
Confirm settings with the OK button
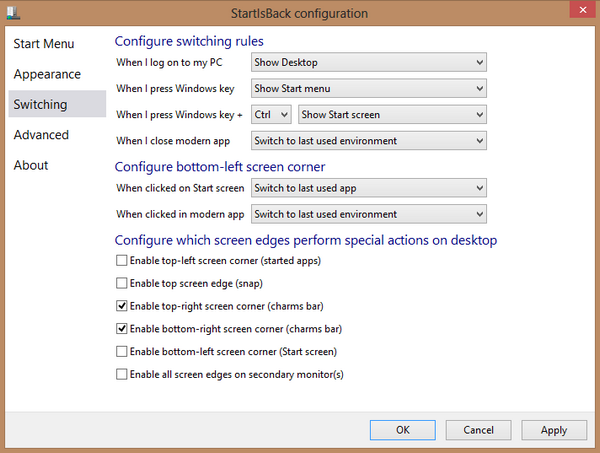pyautogui.click(x=403, y=430)
